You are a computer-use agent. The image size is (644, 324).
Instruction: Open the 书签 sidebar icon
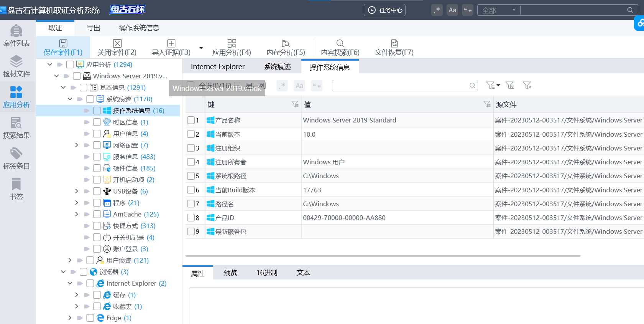(x=16, y=189)
